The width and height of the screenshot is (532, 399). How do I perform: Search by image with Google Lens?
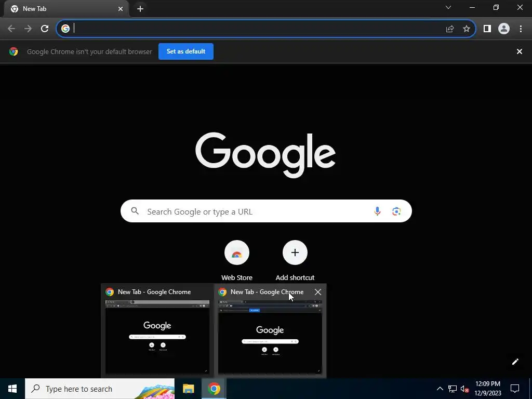point(396,211)
